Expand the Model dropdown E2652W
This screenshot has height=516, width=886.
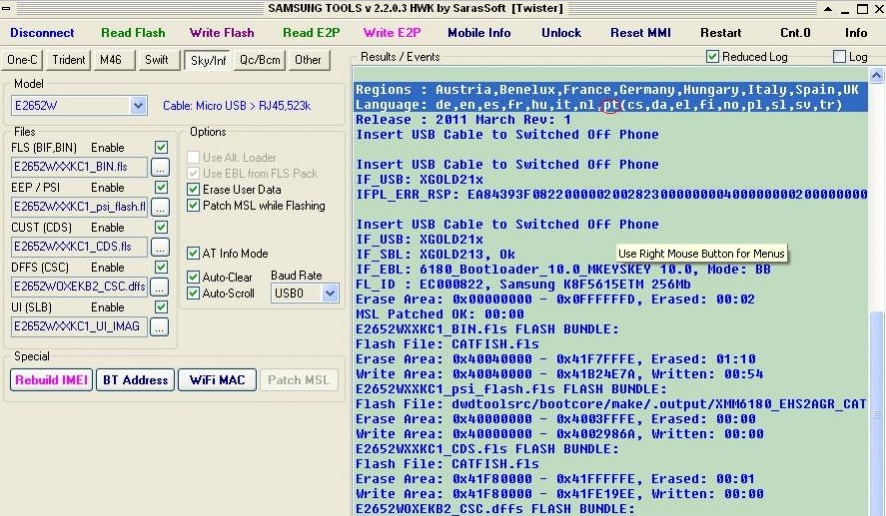(x=138, y=106)
